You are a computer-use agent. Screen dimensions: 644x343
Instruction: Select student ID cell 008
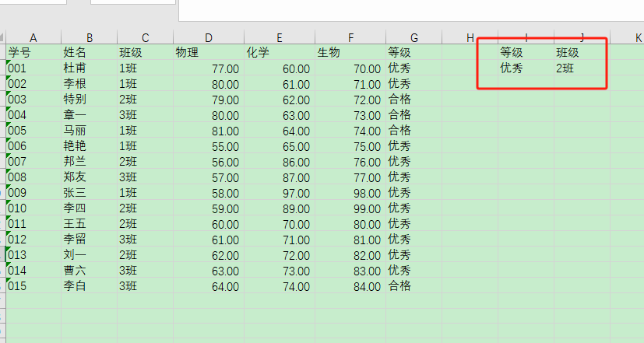click(x=33, y=177)
